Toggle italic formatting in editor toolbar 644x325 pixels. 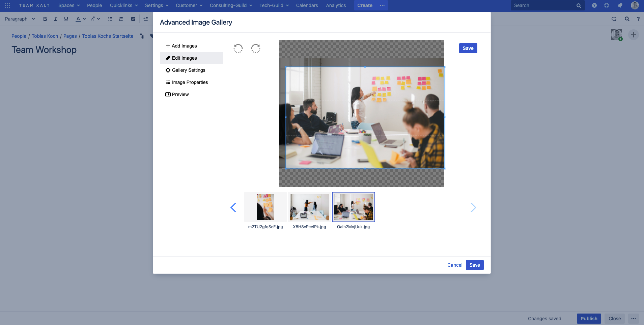[x=55, y=19]
